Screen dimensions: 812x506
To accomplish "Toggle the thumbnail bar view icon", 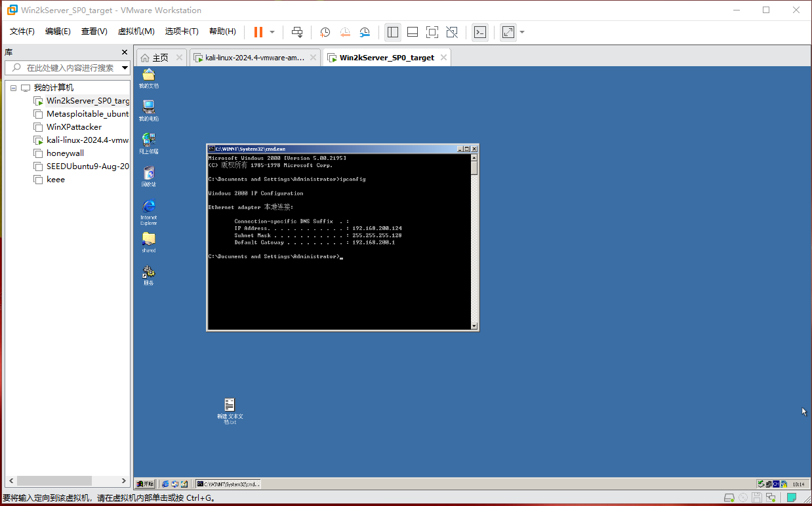I will click(413, 32).
